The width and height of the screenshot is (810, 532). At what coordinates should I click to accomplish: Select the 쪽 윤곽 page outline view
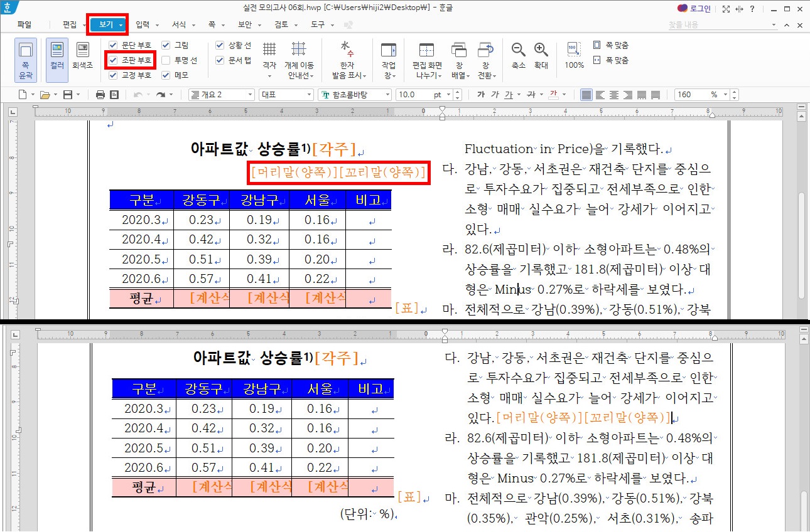[x=26, y=60]
